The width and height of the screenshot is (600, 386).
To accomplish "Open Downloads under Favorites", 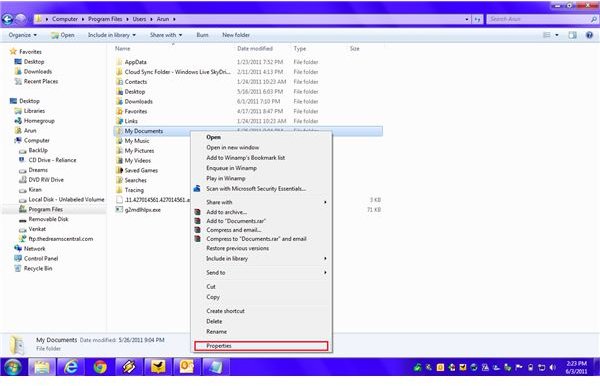I will pyautogui.click(x=38, y=72).
